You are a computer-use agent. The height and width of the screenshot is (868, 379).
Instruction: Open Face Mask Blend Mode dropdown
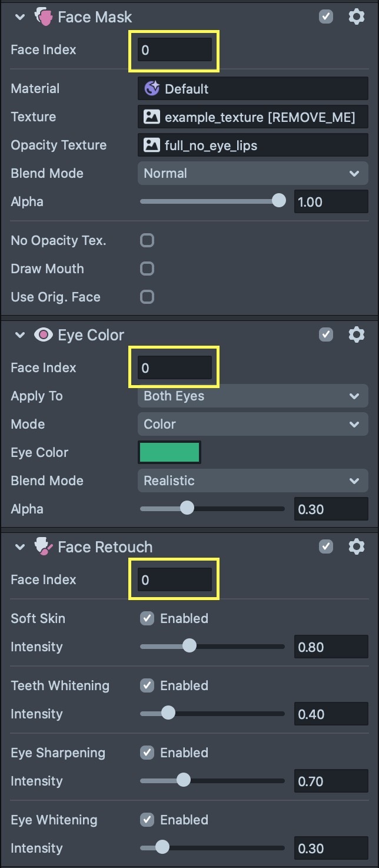click(252, 173)
